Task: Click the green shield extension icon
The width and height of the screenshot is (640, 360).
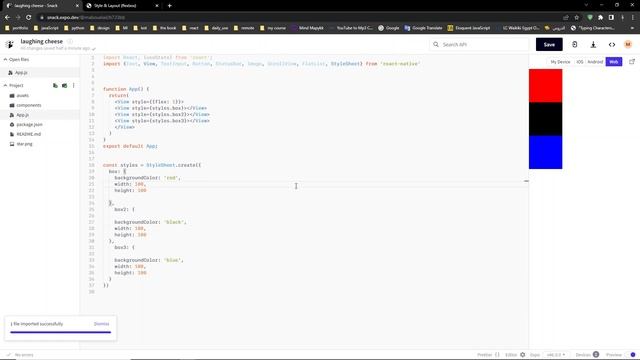Action: (x=590, y=18)
